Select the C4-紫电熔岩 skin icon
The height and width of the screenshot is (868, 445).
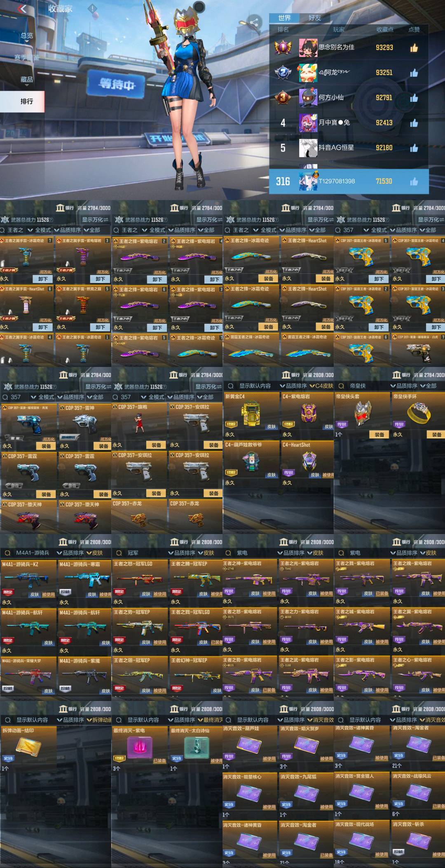[308, 413]
